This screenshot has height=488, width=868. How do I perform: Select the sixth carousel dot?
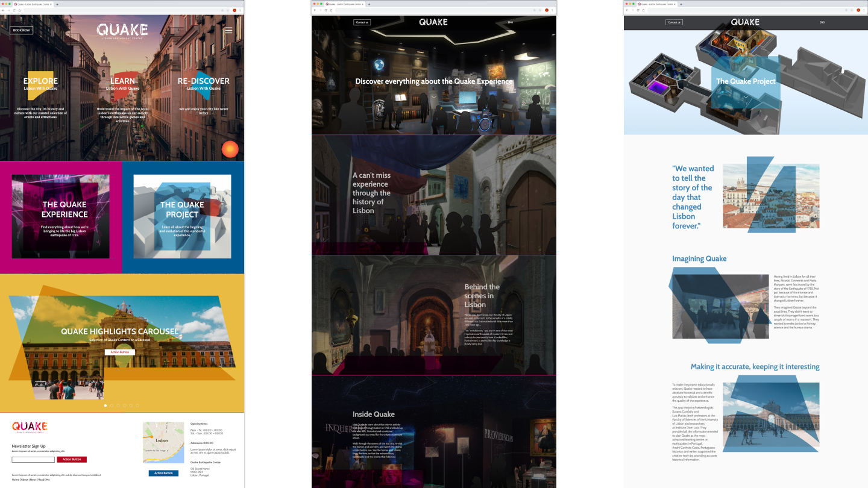click(137, 405)
